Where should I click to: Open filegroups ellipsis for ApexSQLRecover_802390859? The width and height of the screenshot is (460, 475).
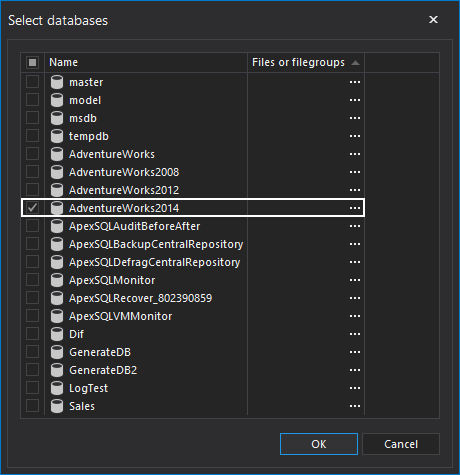click(x=355, y=298)
